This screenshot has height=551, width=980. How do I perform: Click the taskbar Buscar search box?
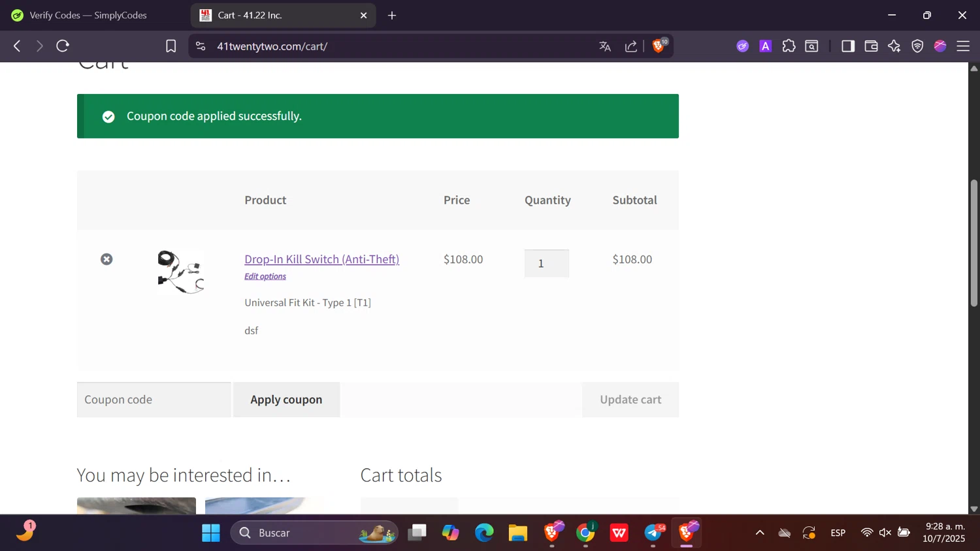(314, 533)
